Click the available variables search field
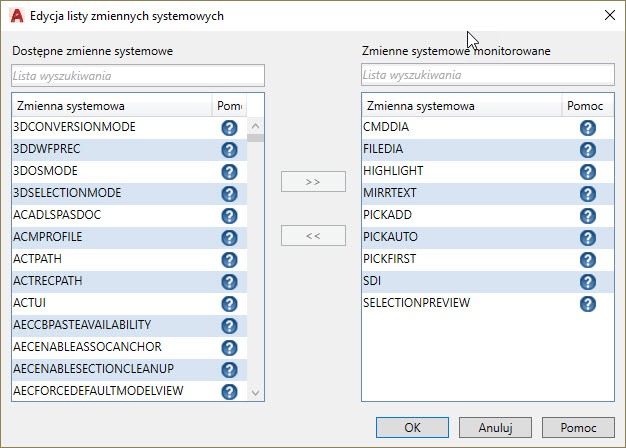Screen dimensions: 626x448 point(138,75)
